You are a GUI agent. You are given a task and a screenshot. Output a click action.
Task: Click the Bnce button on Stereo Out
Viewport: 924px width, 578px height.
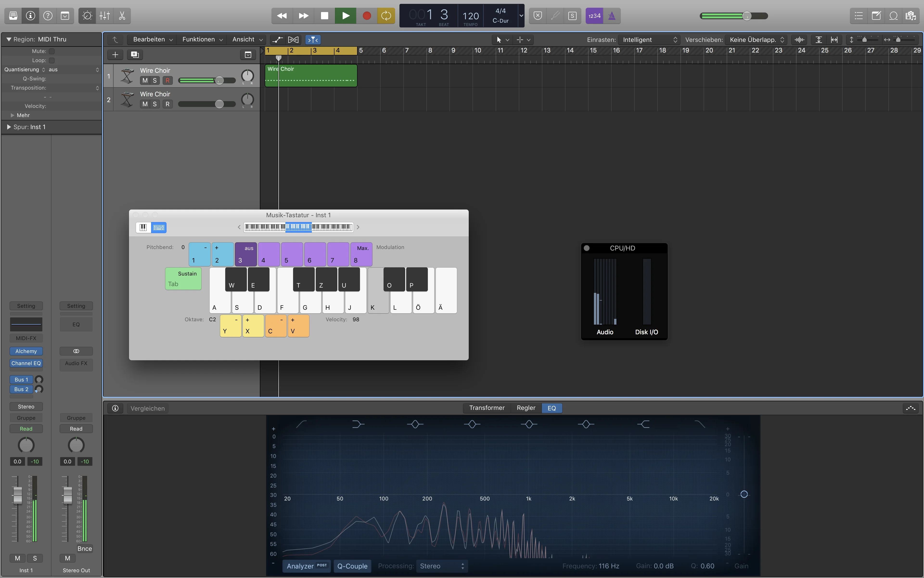click(x=84, y=549)
